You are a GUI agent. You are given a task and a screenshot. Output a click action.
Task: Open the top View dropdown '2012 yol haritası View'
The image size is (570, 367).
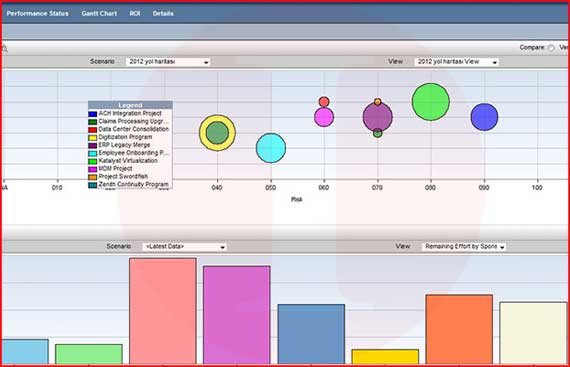coord(457,62)
